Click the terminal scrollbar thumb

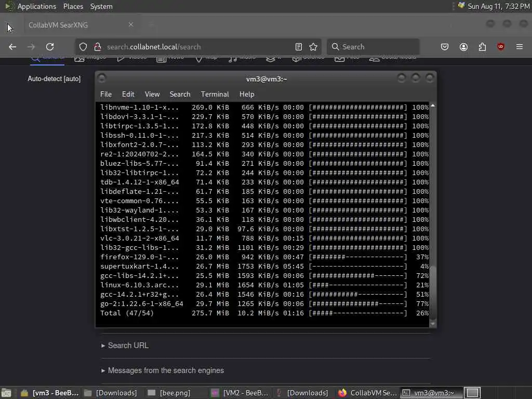coord(433,292)
